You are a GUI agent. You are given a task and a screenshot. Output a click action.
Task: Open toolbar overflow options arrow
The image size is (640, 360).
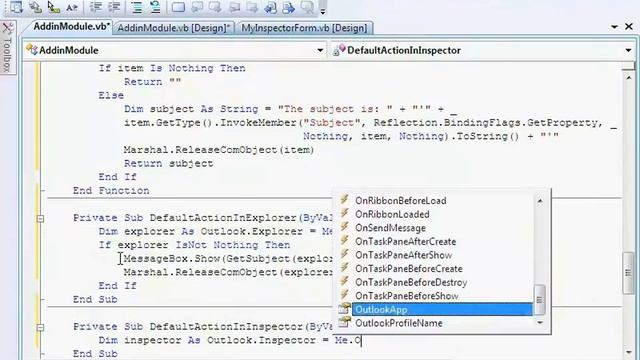coord(322,10)
